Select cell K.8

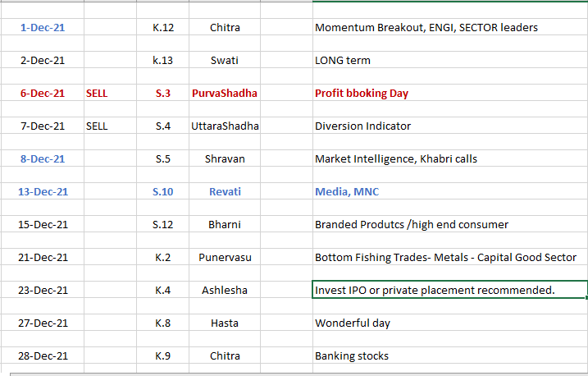tap(162, 323)
